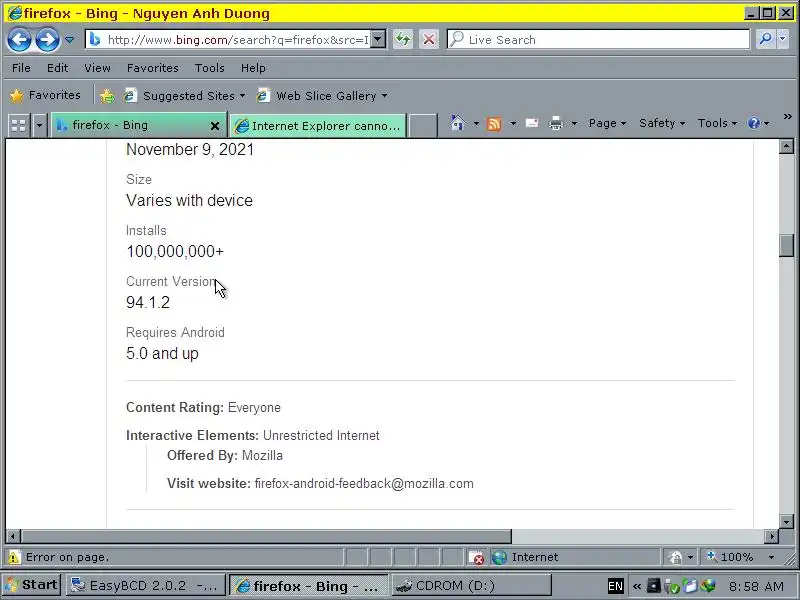Open the Help menu
This screenshot has height=600, width=800.
click(253, 68)
